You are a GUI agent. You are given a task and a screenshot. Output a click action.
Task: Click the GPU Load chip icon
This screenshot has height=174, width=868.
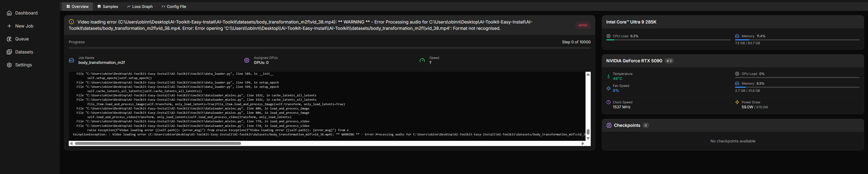click(x=737, y=74)
